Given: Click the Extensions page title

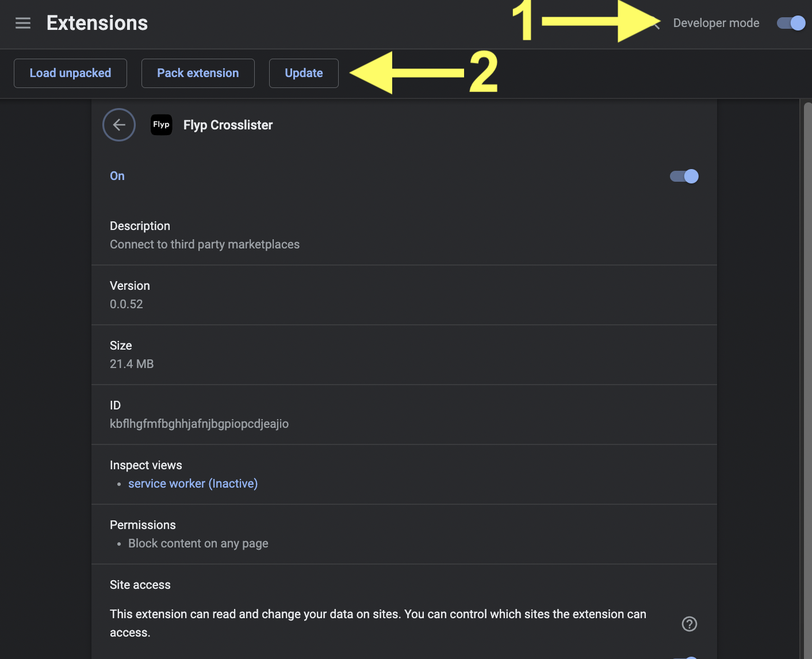Looking at the screenshot, I should pos(97,23).
